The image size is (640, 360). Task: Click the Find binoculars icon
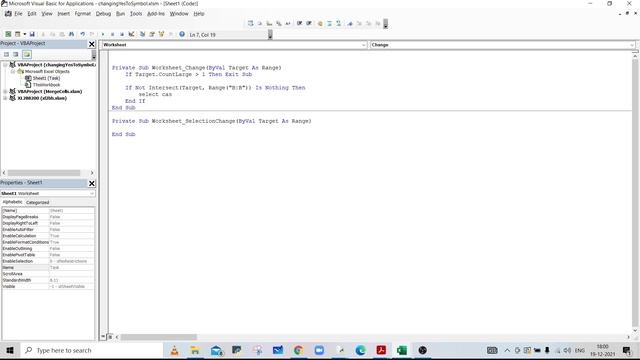tap(71, 34)
